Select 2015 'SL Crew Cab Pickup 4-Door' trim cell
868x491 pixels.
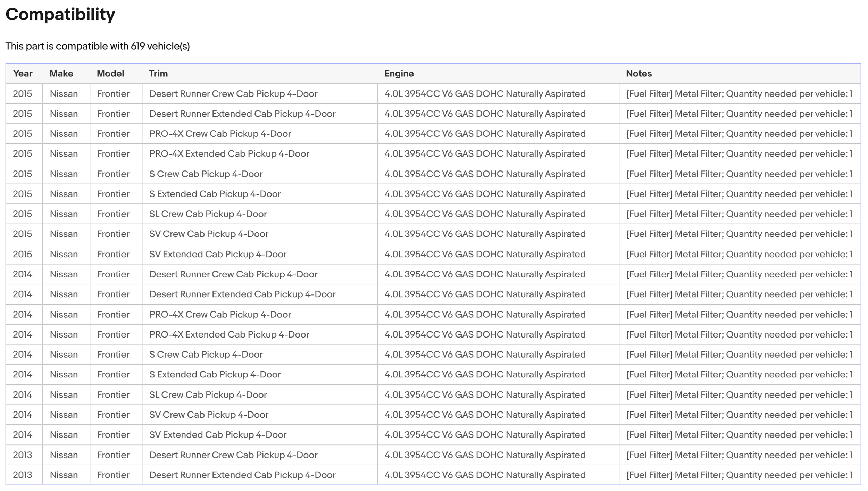coord(260,214)
